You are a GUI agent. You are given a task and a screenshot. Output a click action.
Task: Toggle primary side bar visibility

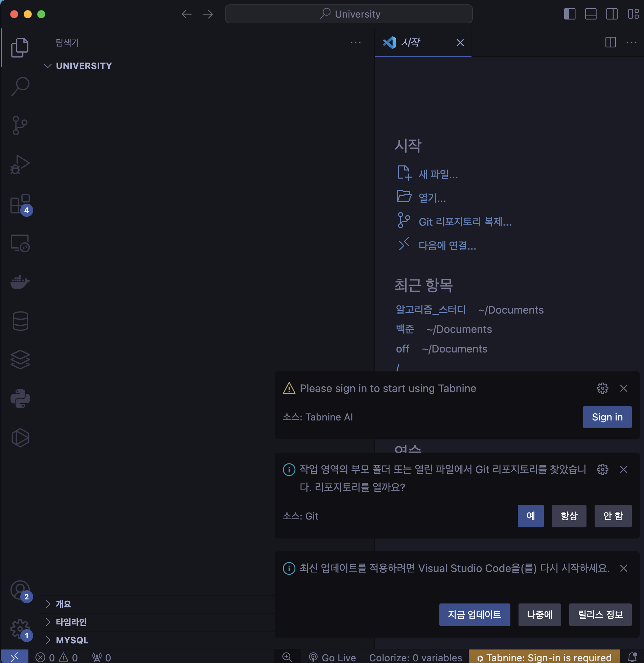[x=570, y=14]
